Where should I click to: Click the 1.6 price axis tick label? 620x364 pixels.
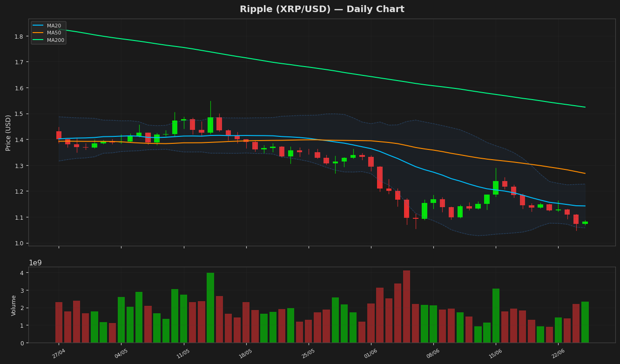tap(19, 88)
